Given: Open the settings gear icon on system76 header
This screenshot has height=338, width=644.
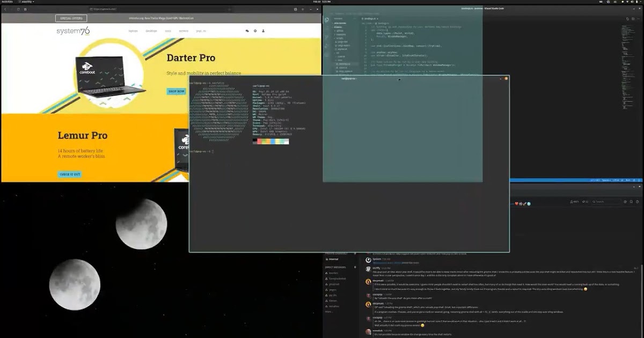Looking at the screenshot, I should 255,31.
